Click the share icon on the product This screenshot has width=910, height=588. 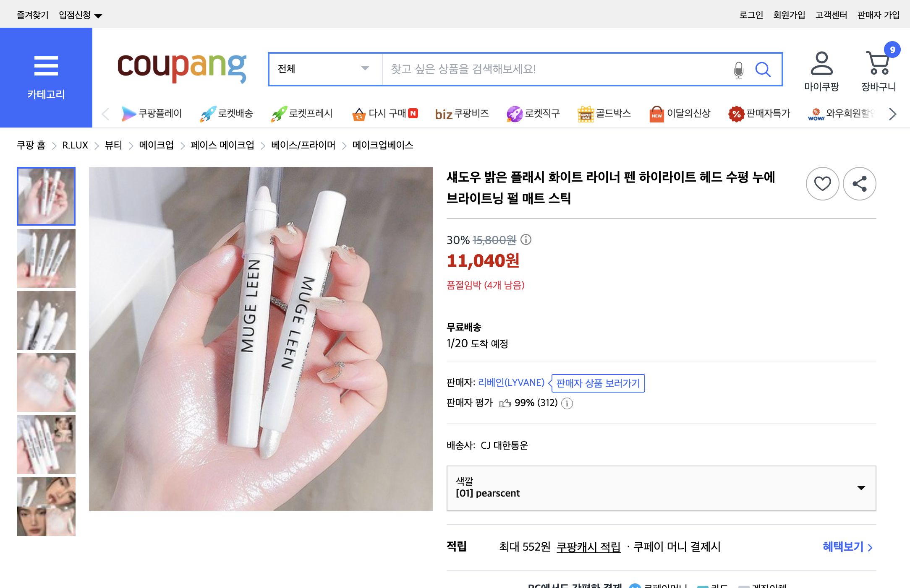[x=859, y=184]
